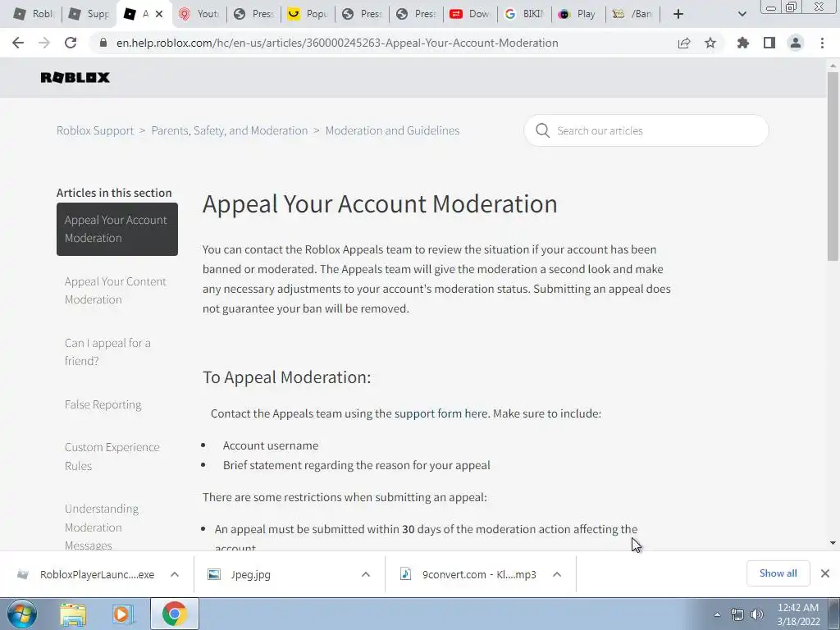Image resolution: width=840 pixels, height=630 pixels.
Task: Click the mp3 audio file icon
Action: (x=405, y=574)
